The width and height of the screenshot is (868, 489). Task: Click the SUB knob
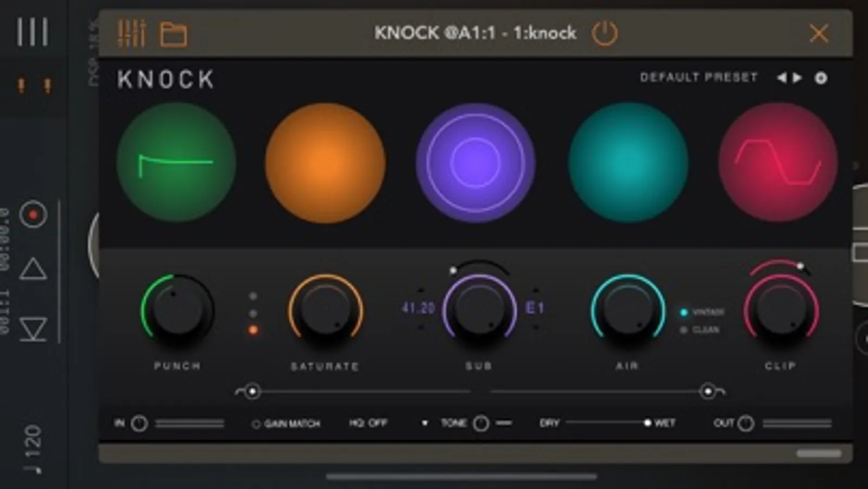coord(479,310)
